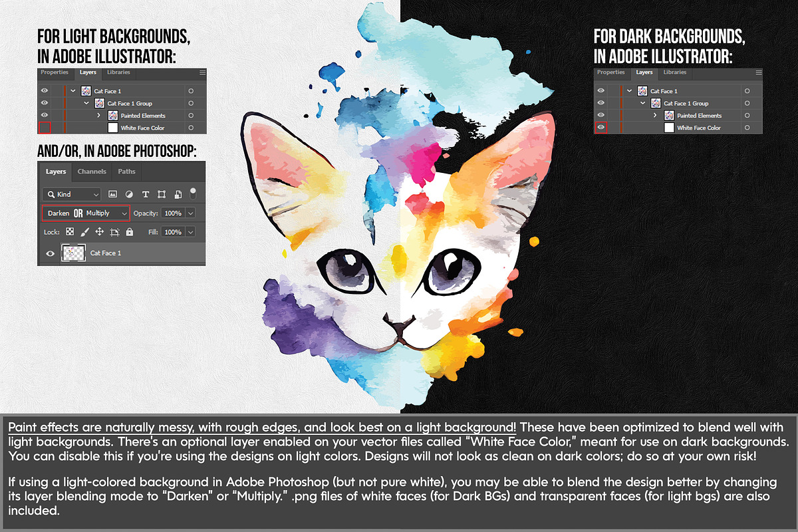The height and width of the screenshot is (532, 798).
Task: Select "Cat Face 1" layer name in Photoshop
Action: pyautogui.click(x=106, y=253)
